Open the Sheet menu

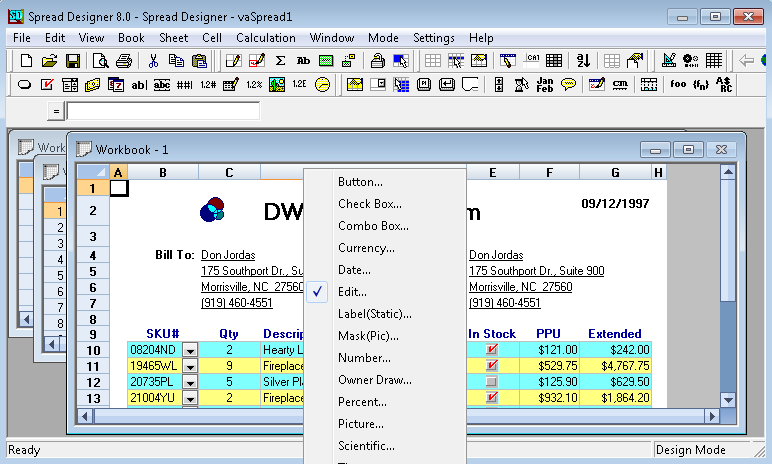[x=173, y=38]
